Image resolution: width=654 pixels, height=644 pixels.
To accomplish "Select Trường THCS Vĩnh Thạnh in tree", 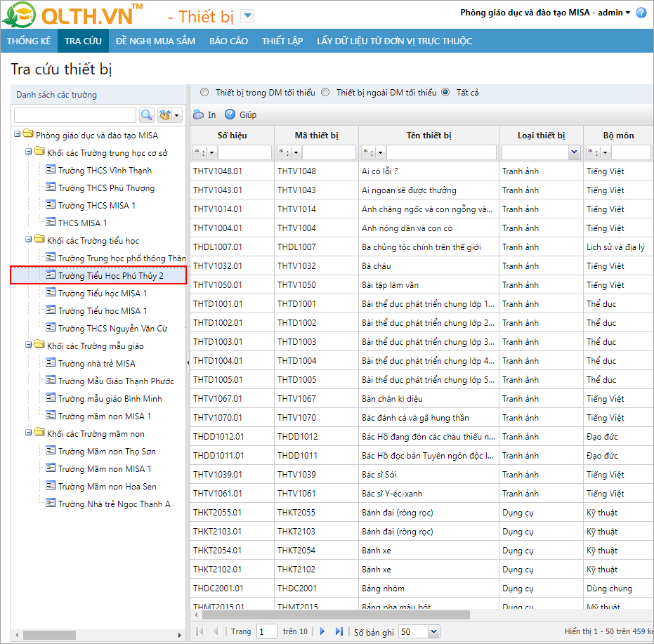I will point(105,170).
